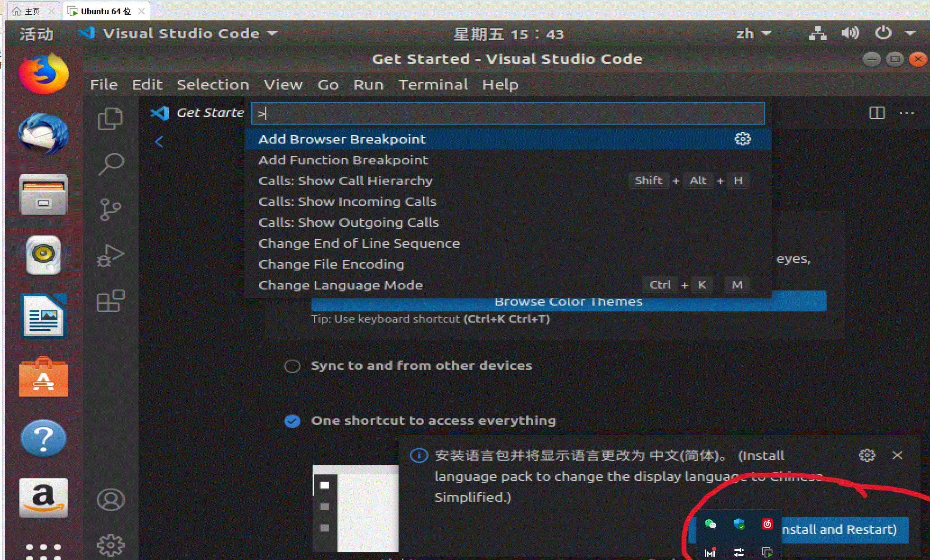Open the View menu
Viewport: 930px width, 560px height.
(x=283, y=85)
